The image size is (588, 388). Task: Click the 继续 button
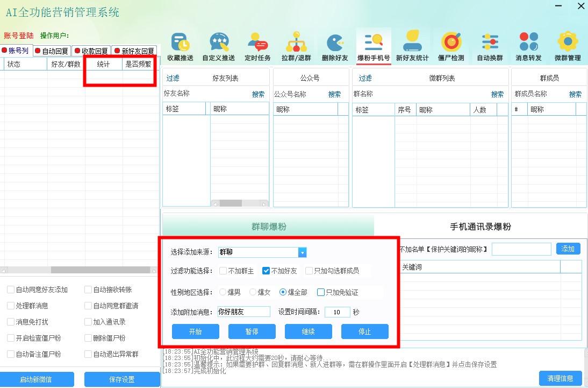point(309,331)
